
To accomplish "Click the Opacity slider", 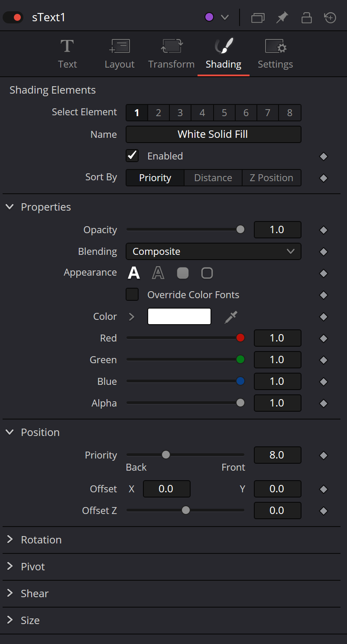I will pos(185,230).
